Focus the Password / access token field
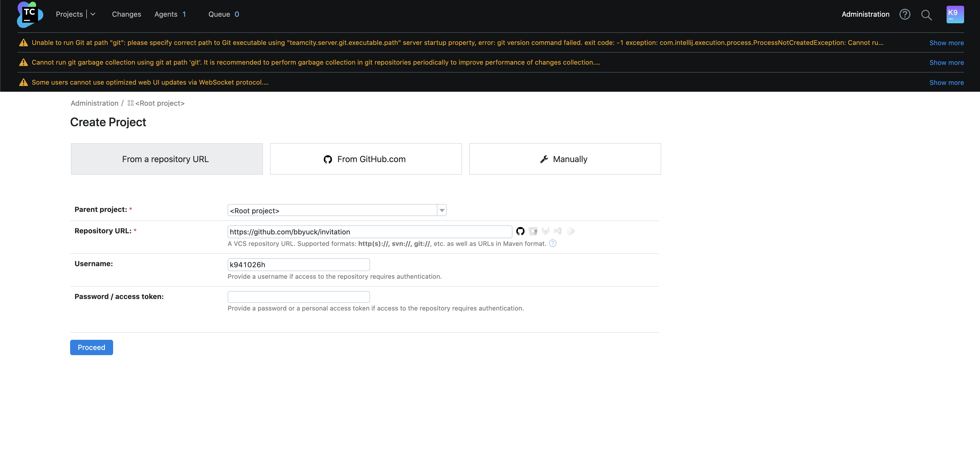This screenshot has width=980, height=460. tap(298, 297)
